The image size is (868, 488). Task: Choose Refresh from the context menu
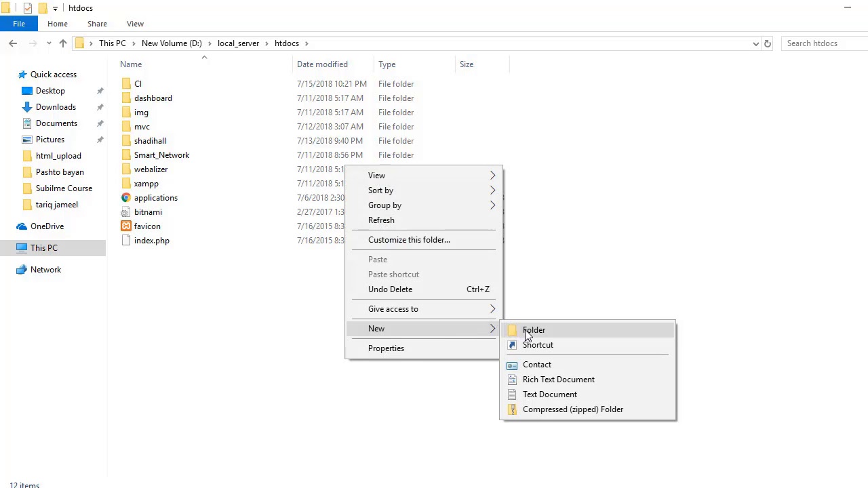381,220
